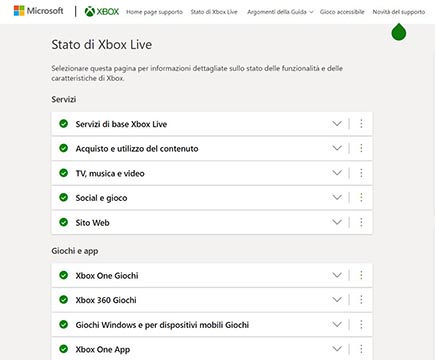Select Social e gioco label
The image size is (435, 360).
click(101, 198)
